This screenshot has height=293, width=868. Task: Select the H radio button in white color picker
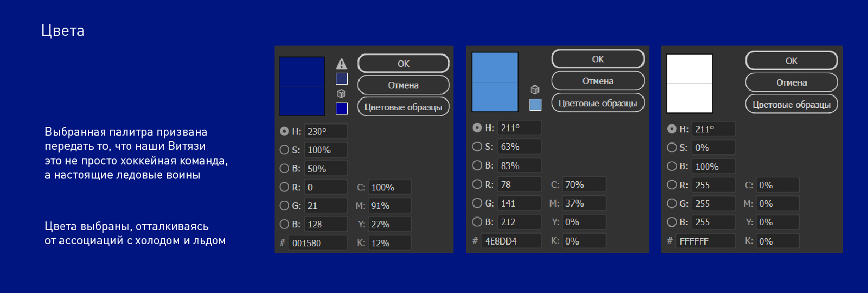672,129
